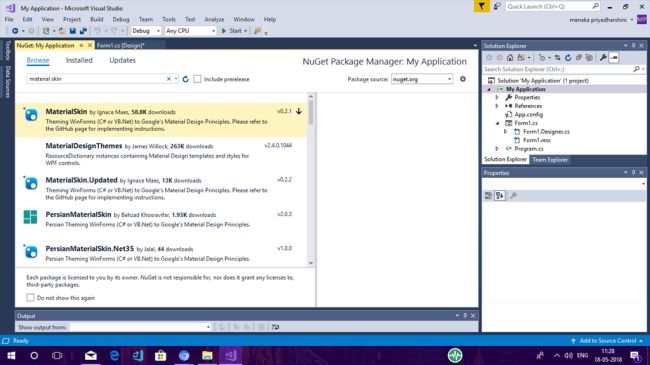Switch to the Form1.cs [Design] tab
Image resolution: width=650 pixels, height=365 pixels.
pyautogui.click(x=120, y=45)
